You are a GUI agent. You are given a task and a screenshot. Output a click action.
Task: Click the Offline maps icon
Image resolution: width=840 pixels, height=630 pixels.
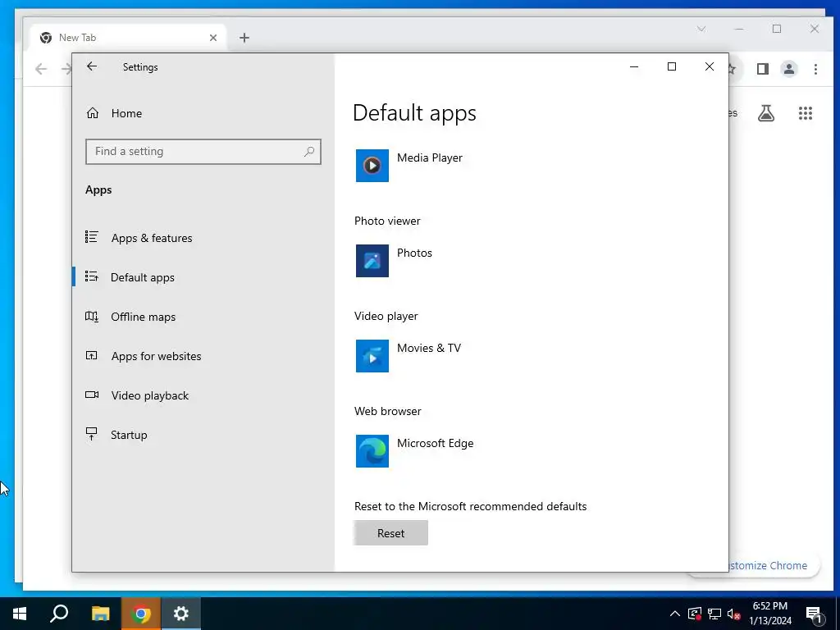[92, 316]
